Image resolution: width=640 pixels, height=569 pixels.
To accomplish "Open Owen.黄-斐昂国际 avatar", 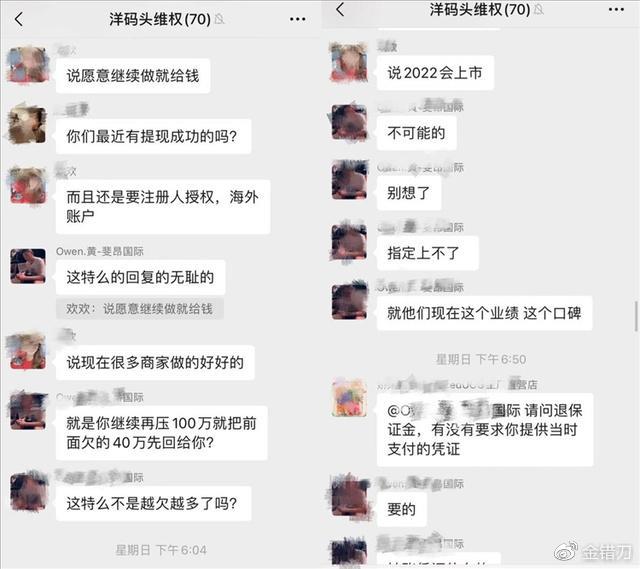I will coord(28,266).
